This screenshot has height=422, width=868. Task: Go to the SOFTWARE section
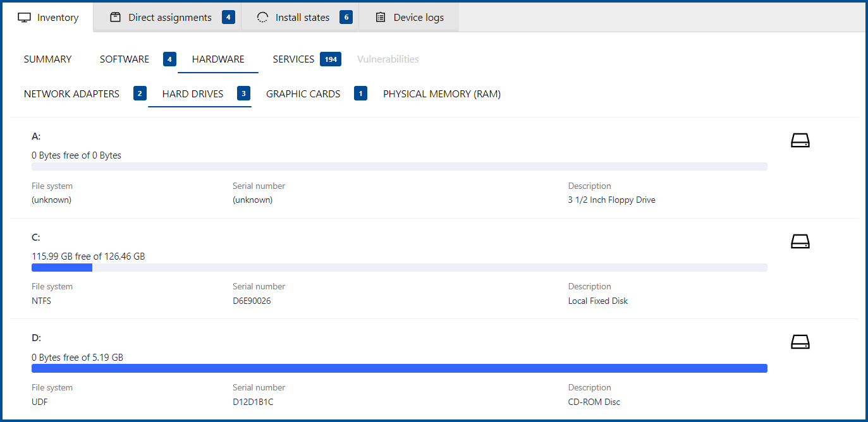[125, 59]
